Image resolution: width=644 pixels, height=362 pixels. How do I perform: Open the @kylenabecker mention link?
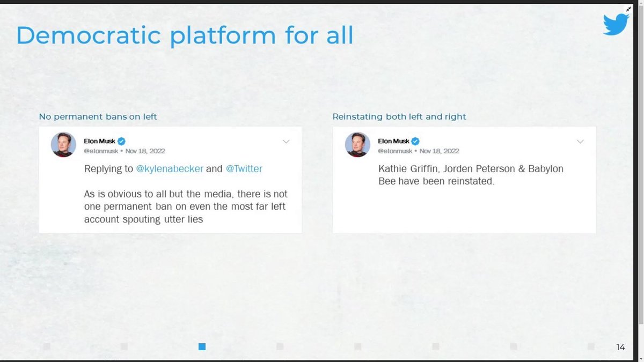pos(170,168)
